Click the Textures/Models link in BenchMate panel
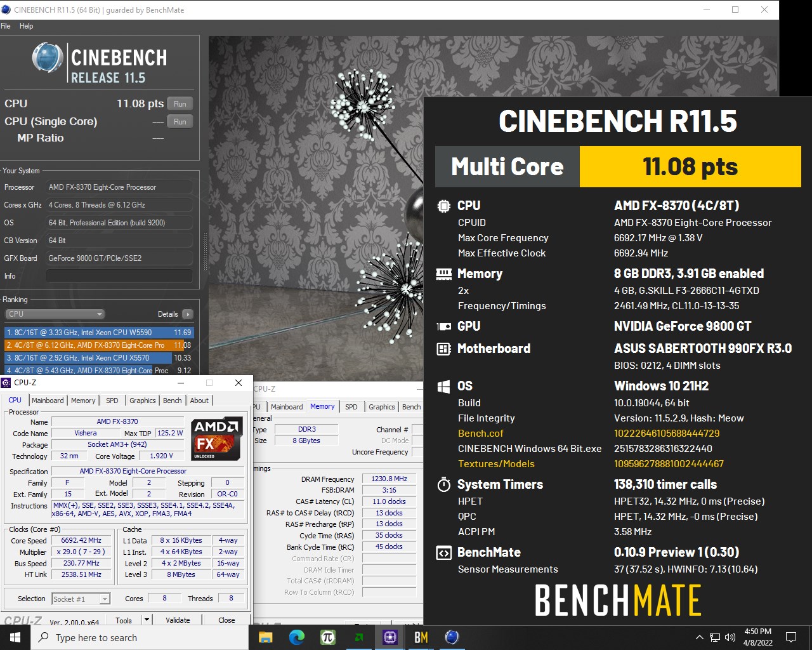Screen dimensions: 812x650 tap(496, 464)
